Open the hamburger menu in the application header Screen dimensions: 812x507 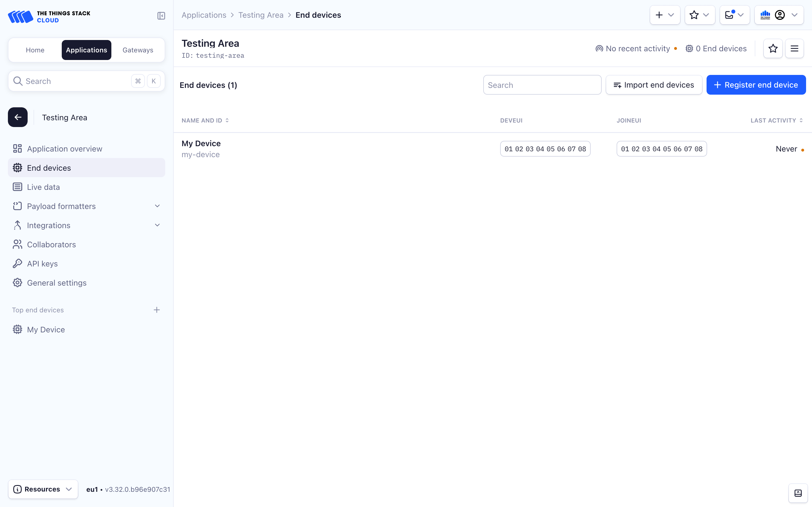coord(794,49)
